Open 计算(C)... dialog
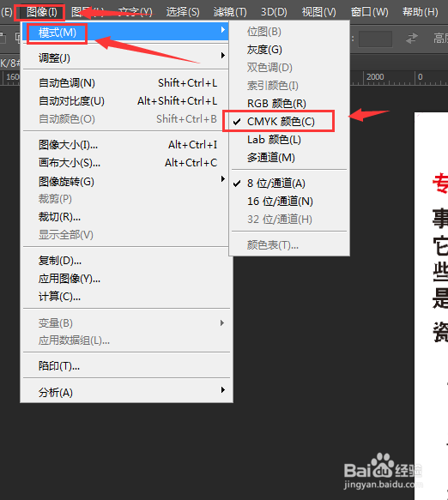Viewport: 448px width, 500px height. point(126,297)
